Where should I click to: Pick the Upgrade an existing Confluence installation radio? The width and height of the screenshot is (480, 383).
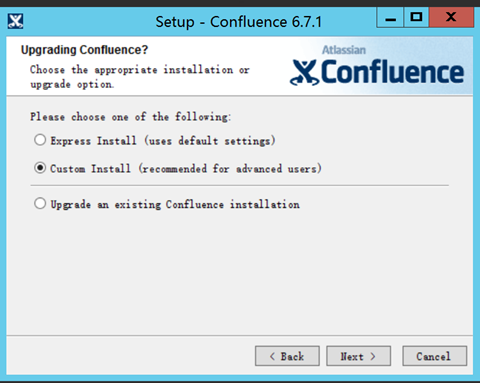pos(40,203)
